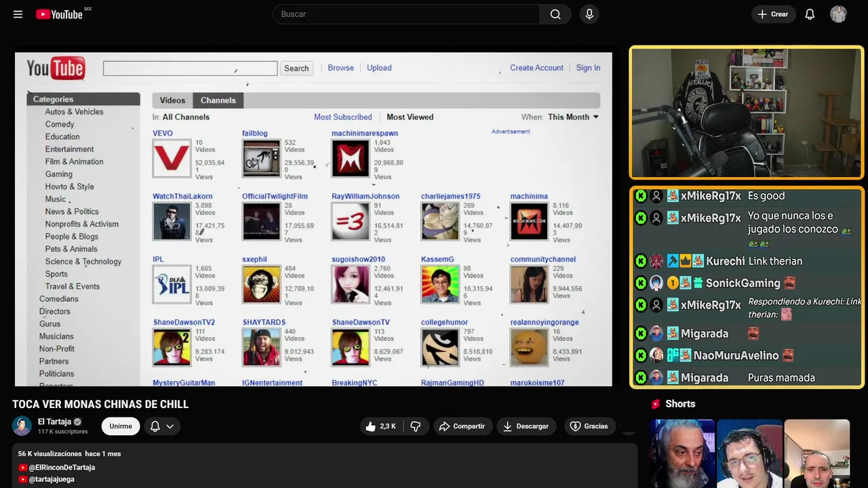This screenshot has width=868, height=488.
Task: Open third Shorts thumbnail with bald man
Action: [x=816, y=453]
